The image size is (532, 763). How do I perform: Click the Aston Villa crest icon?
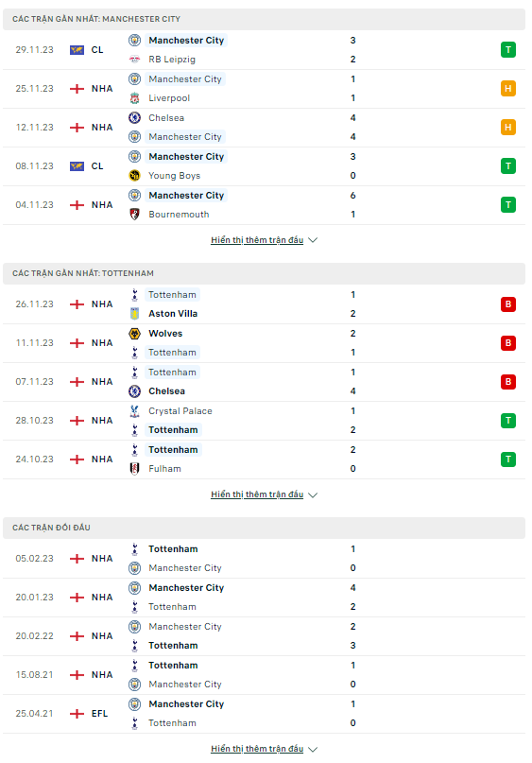(x=135, y=314)
